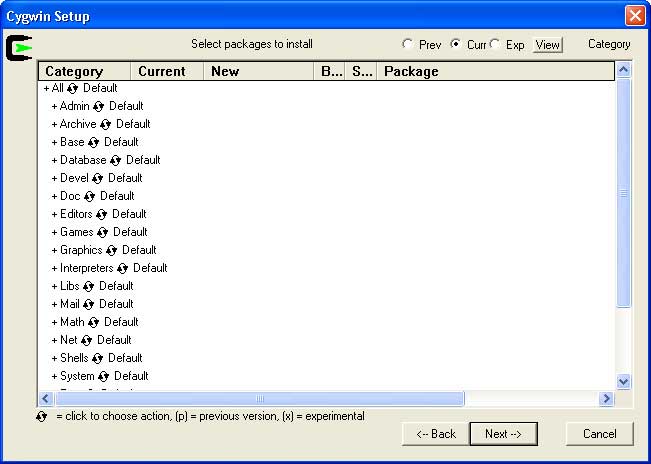Viewport: 651px width, 464px height.
Task: Click the scroll down arrow
Action: 623,381
